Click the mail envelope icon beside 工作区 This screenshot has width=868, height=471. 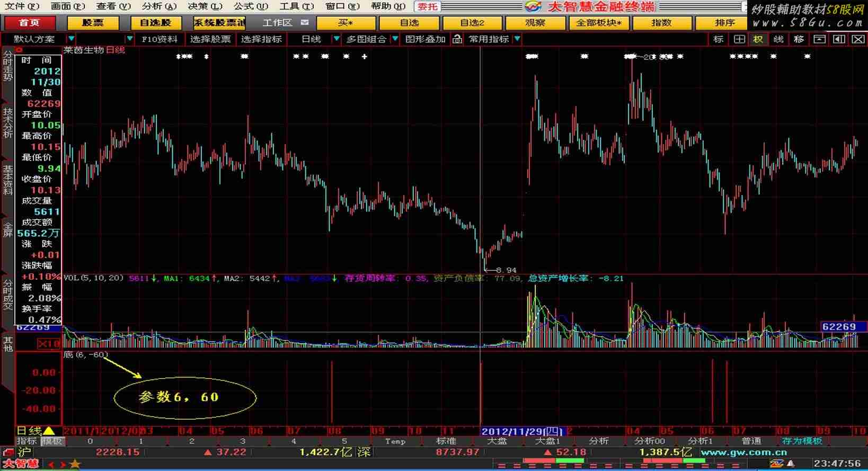304,22
